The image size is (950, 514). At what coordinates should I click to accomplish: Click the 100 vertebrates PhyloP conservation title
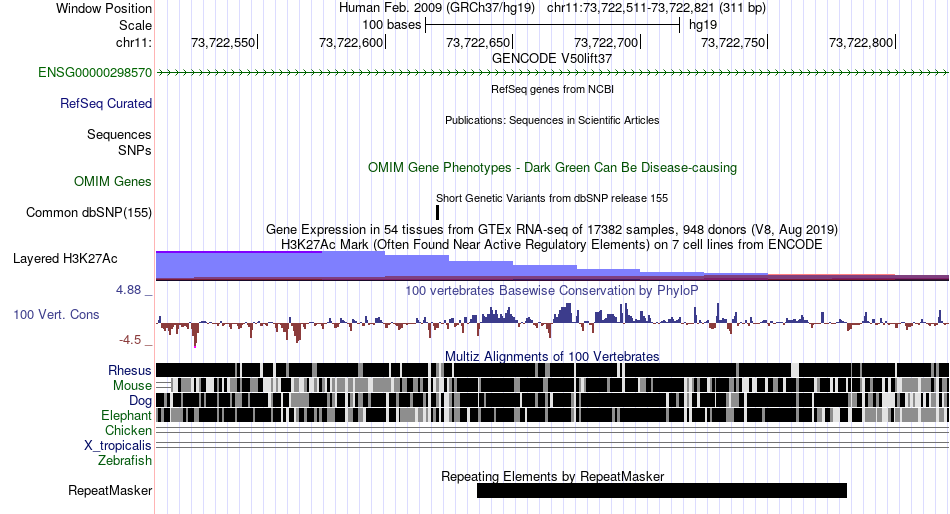(x=552, y=290)
